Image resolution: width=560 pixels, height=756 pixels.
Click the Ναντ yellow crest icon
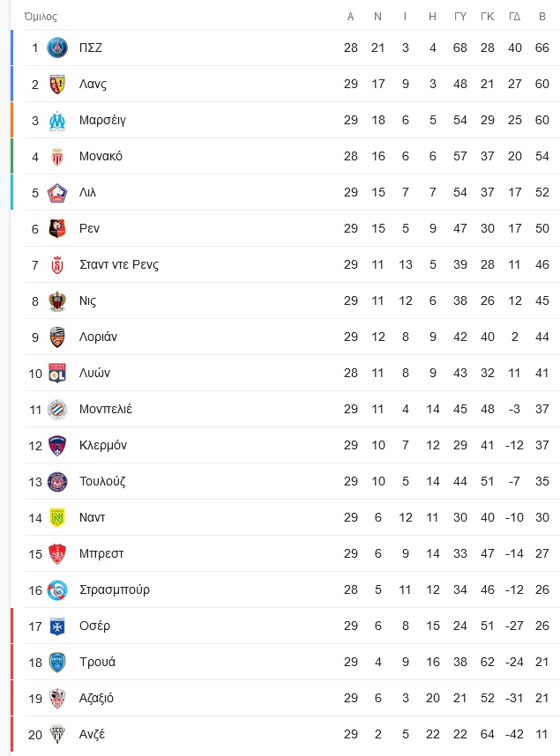point(57,517)
